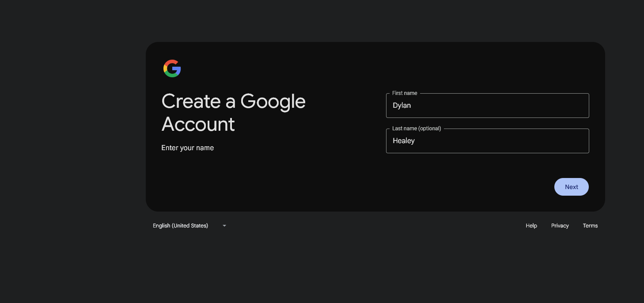Open the Privacy link
The height and width of the screenshot is (303, 644).
pos(560,226)
